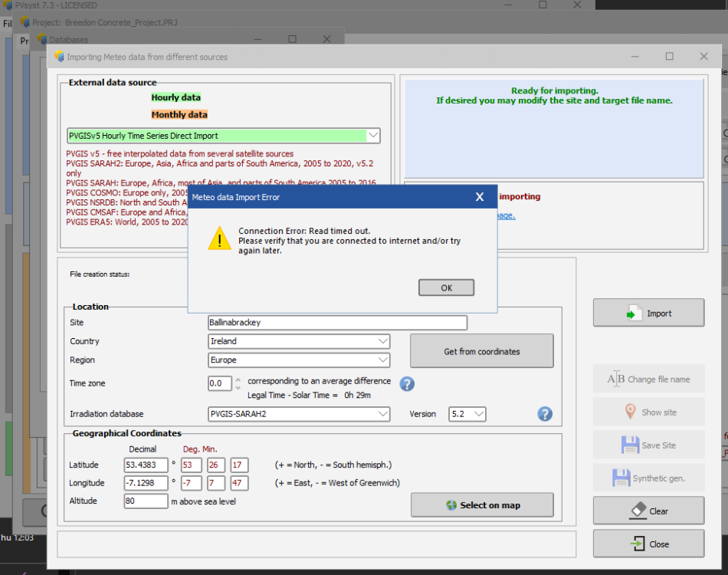Click the Close button with exit icon

(x=648, y=544)
